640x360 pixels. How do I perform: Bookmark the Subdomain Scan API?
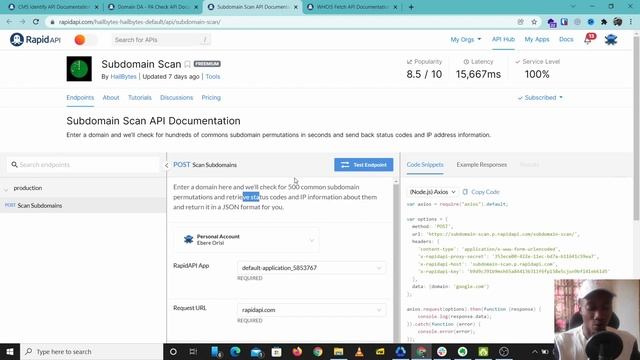pyautogui.click(x=187, y=64)
